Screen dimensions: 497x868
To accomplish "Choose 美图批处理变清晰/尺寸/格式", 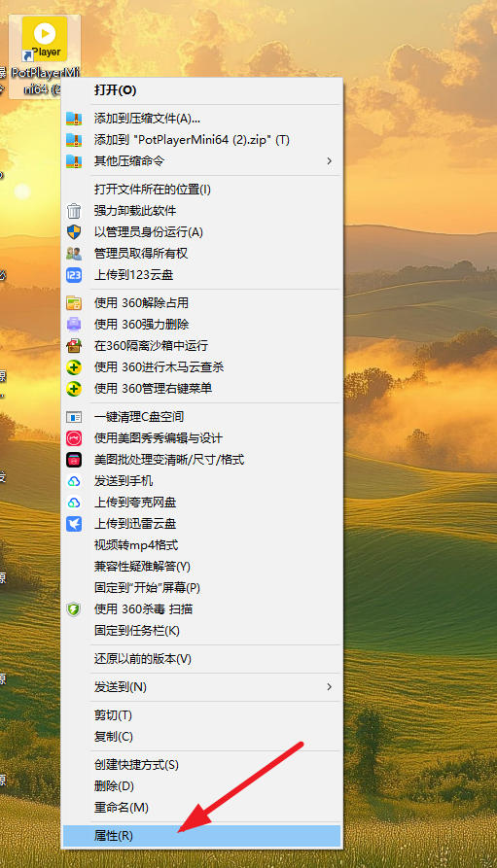I will tap(201, 460).
